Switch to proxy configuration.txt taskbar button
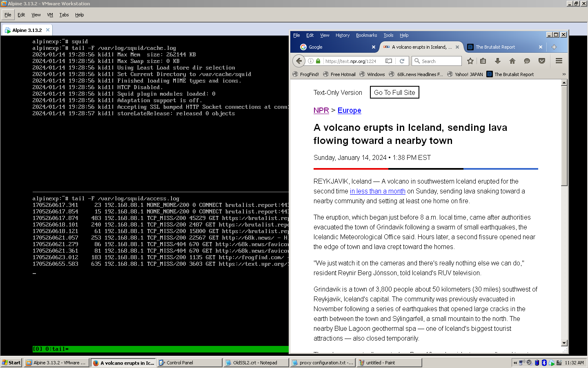This screenshot has height=368, width=588. pos(323,363)
